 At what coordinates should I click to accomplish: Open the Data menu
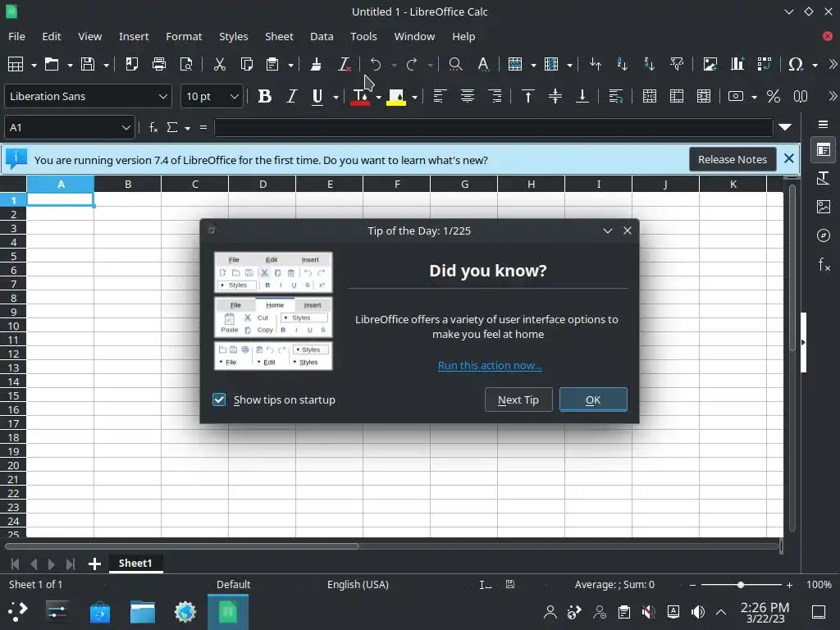point(322,36)
